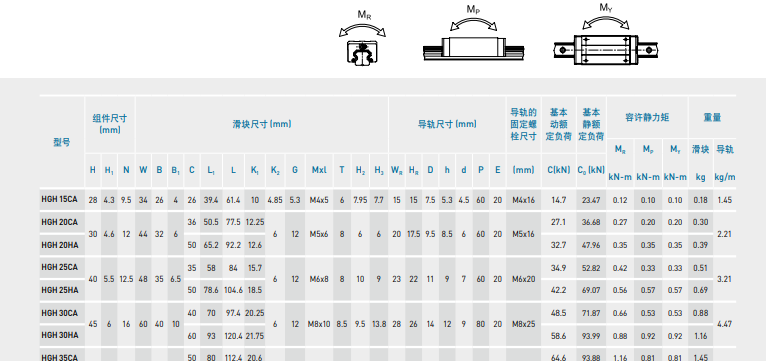Click the M6x20 bolt size cell
Image resolution: width=766 pixels, height=361 pixels.
tap(524, 279)
